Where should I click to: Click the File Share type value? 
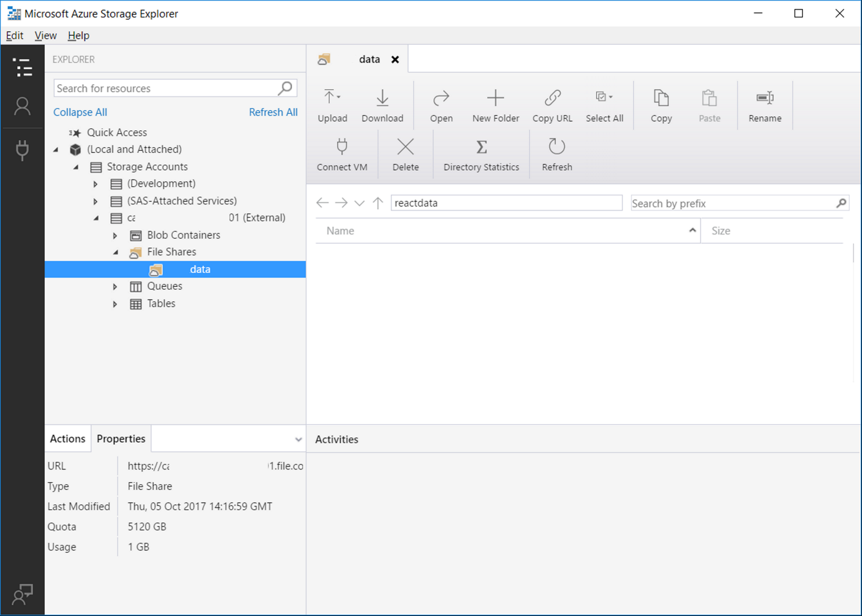pyautogui.click(x=150, y=486)
